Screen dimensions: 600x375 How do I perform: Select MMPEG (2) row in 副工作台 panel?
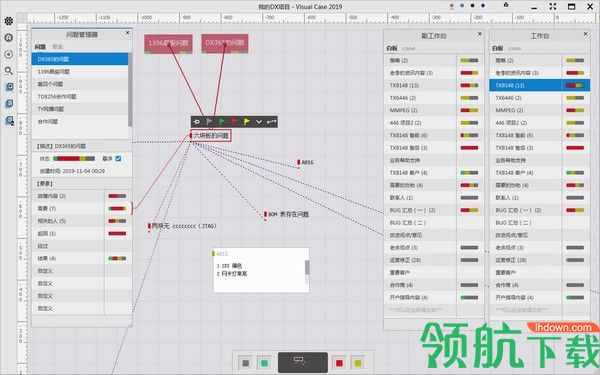[433, 110]
